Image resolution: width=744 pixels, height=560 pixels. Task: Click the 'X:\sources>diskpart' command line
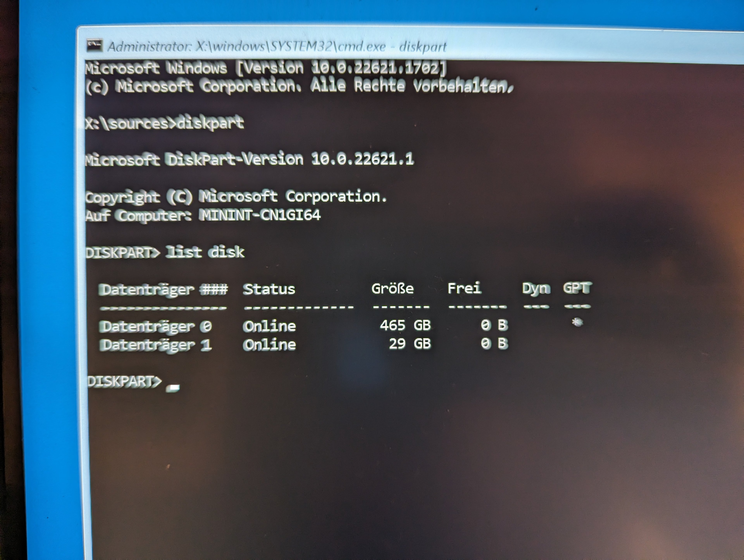[164, 123]
